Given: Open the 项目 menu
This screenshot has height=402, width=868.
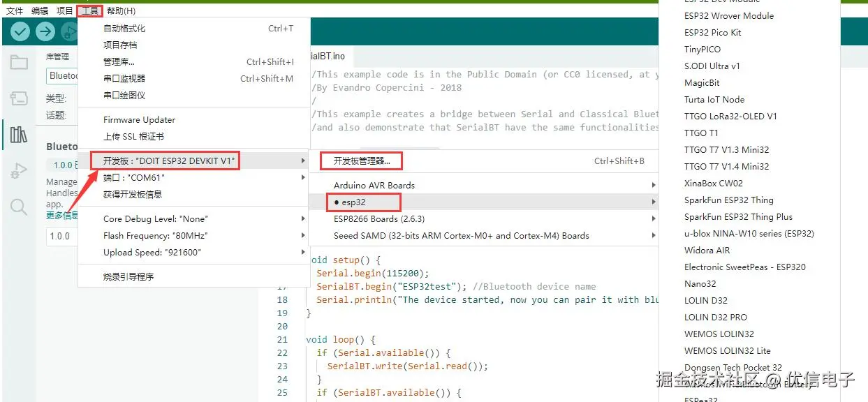Looking at the screenshot, I should point(65,11).
